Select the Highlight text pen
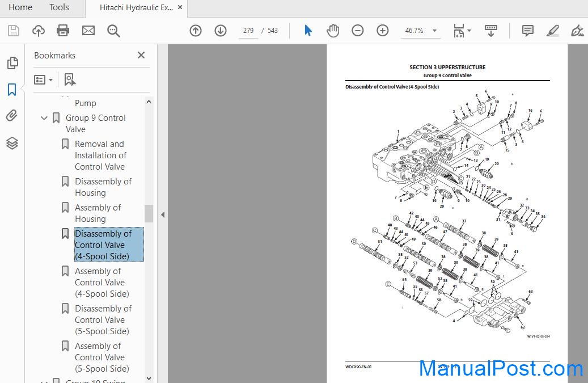The height and width of the screenshot is (383, 588). point(552,31)
